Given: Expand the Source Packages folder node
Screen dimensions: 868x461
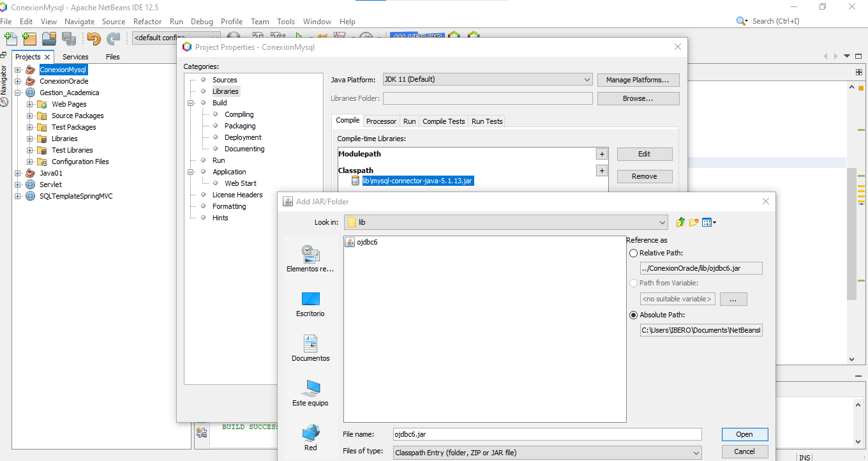Looking at the screenshot, I should (x=30, y=116).
